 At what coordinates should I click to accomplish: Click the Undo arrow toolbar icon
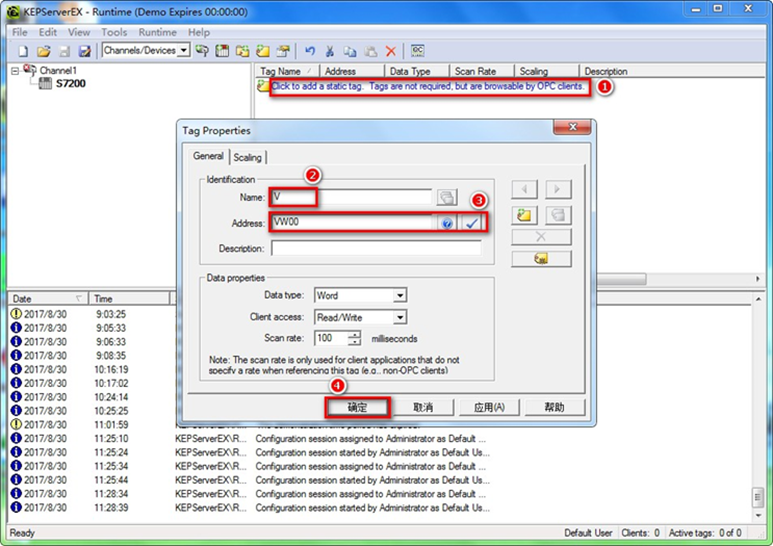310,51
